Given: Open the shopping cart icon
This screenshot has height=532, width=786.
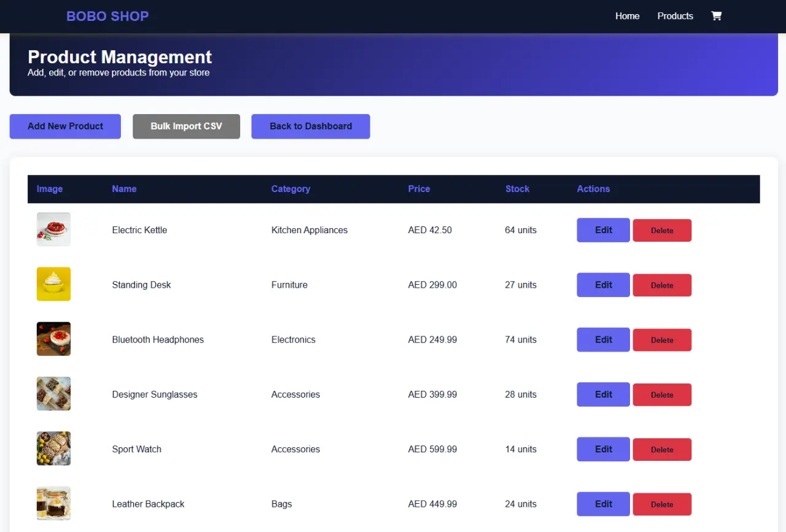Looking at the screenshot, I should coord(716,16).
